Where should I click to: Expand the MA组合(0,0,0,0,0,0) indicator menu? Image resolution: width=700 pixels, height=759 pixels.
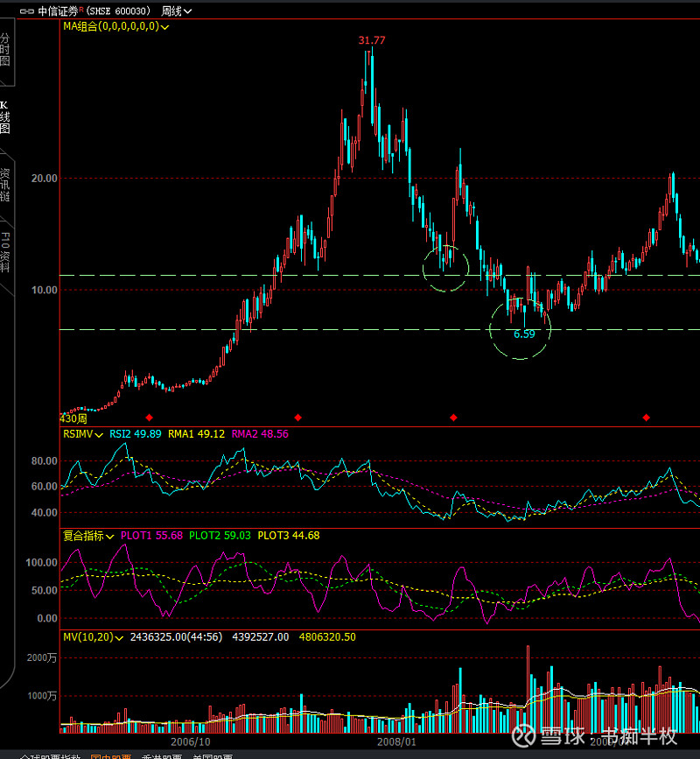click(x=116, y=26)
